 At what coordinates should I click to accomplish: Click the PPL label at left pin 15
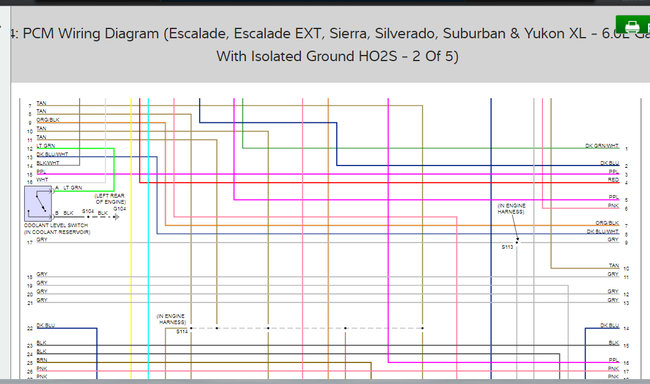[x=41, y=171]
